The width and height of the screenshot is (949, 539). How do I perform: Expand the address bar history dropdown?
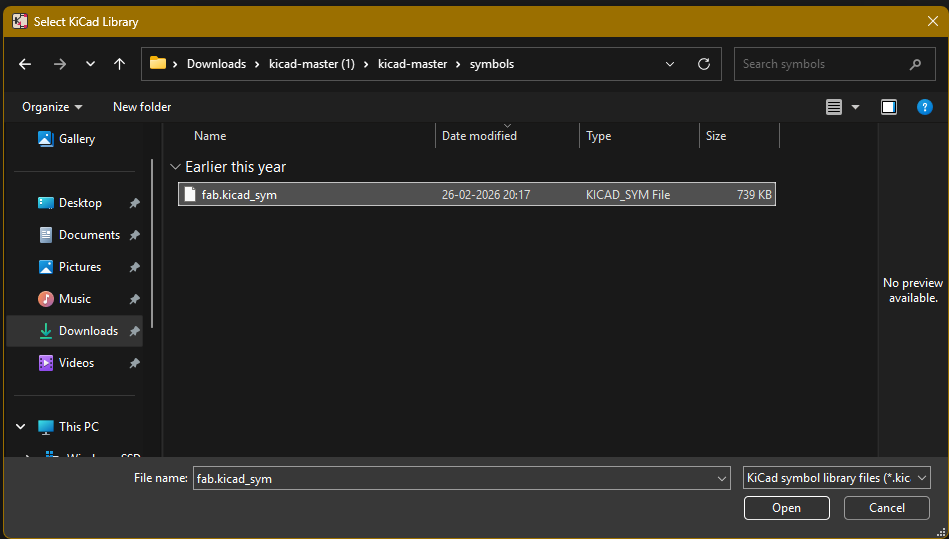pyautogui.click(x=670, y=64)
